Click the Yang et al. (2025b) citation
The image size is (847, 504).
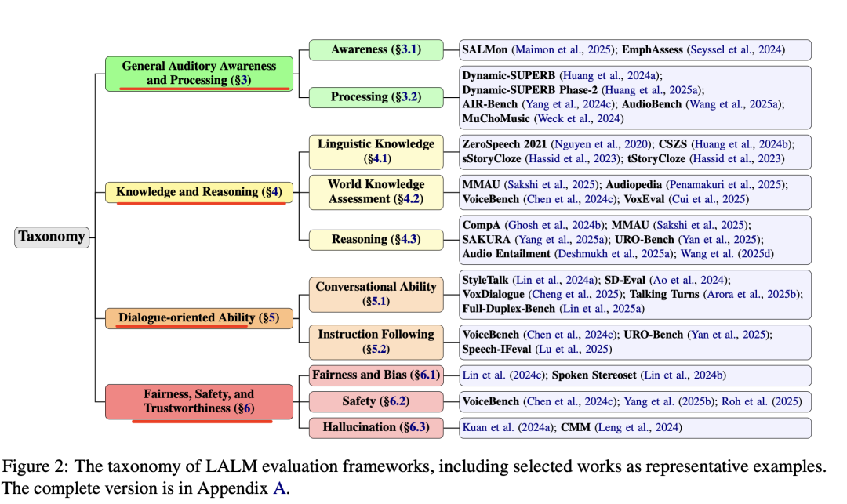(x=669, y=401)
